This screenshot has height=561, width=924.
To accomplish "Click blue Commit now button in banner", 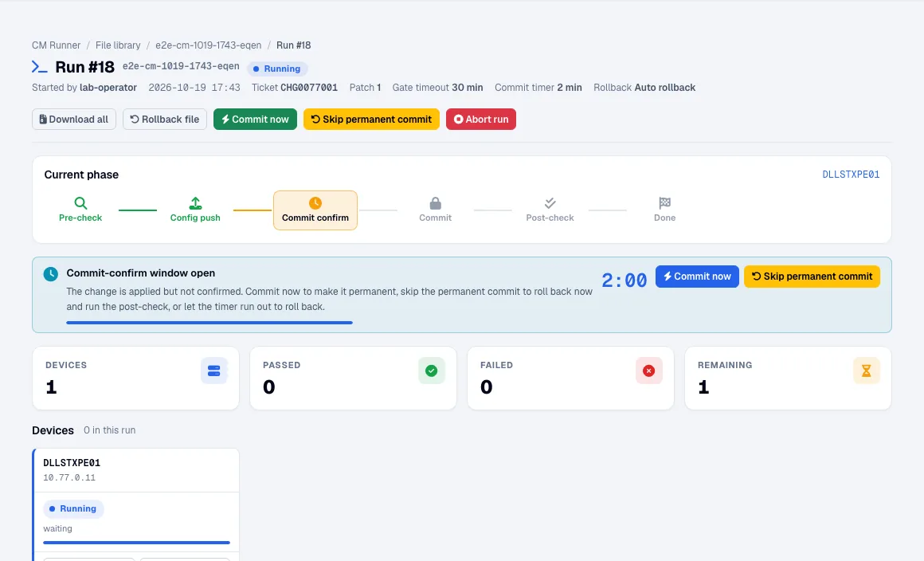I will point(697,277).
